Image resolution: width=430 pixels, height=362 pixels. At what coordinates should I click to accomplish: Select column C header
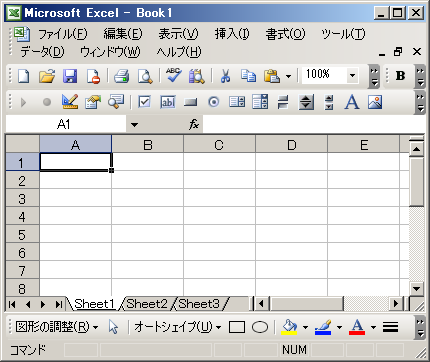(x=219, y=144)
